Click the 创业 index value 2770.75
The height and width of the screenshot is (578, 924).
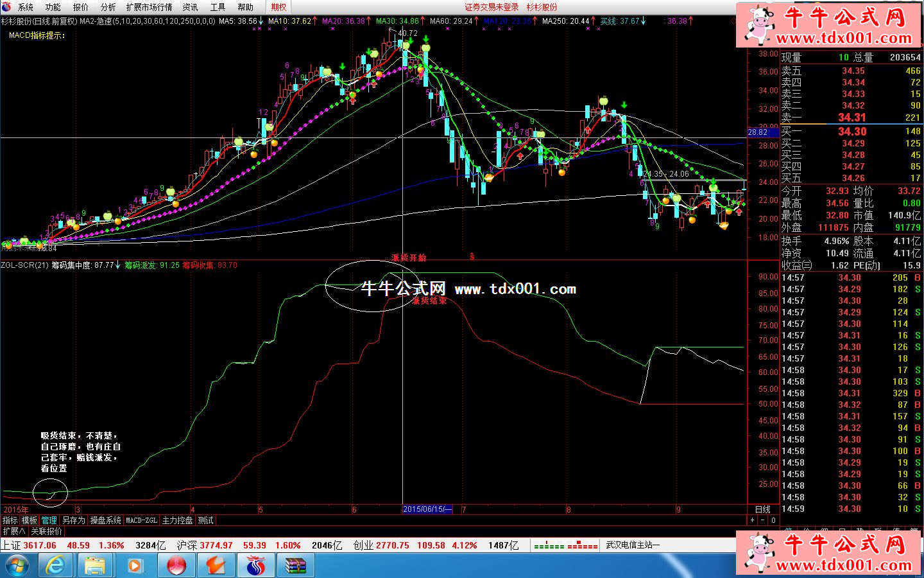tap(393, 545)
